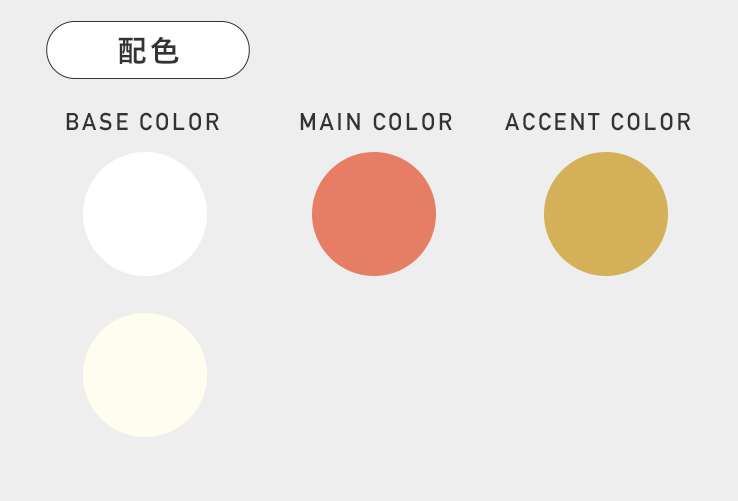Click the ACCENT COLOR heading
This screenshot has height=501, width=738.
coord(598,122)
